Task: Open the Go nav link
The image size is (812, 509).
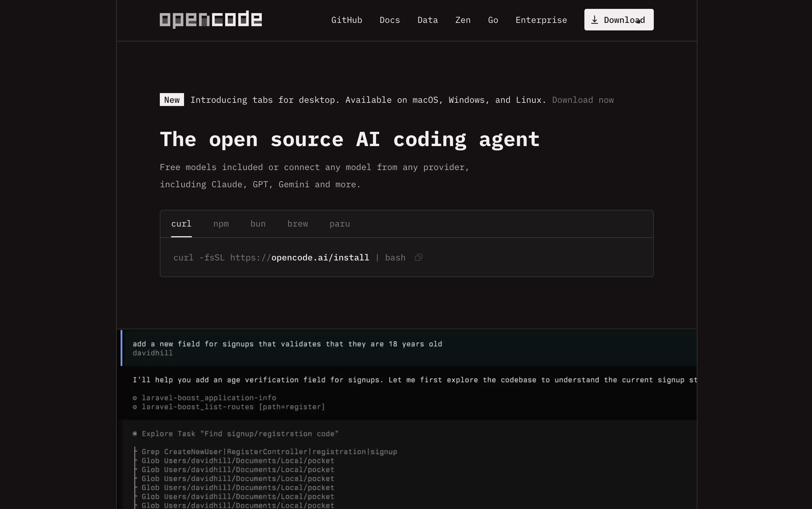Action: coord(493,20)
